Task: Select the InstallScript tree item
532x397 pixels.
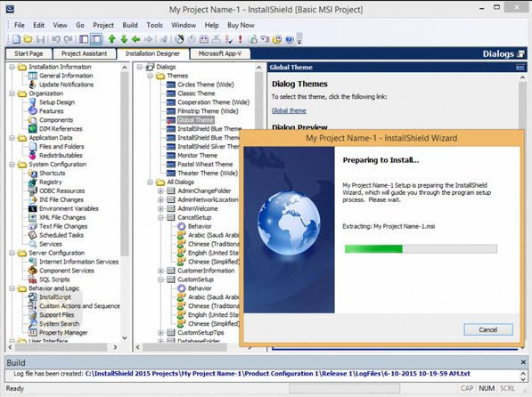Action: pyautogui.click(x=55, y=297)
